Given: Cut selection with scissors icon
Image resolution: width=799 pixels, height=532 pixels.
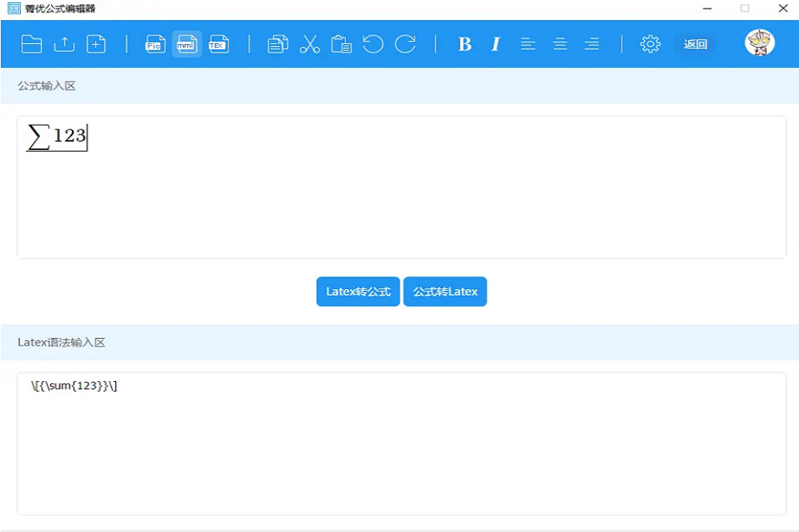Looking at the screenshot, I should coord(309,44).
